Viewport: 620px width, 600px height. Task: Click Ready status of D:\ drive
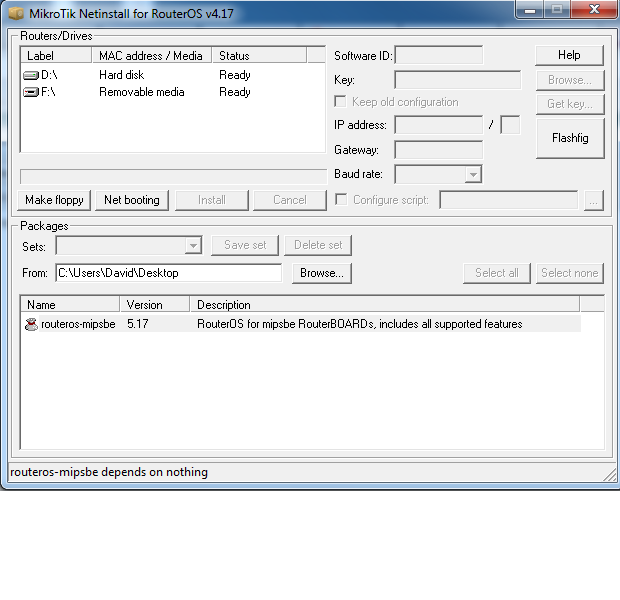point(235,75)
